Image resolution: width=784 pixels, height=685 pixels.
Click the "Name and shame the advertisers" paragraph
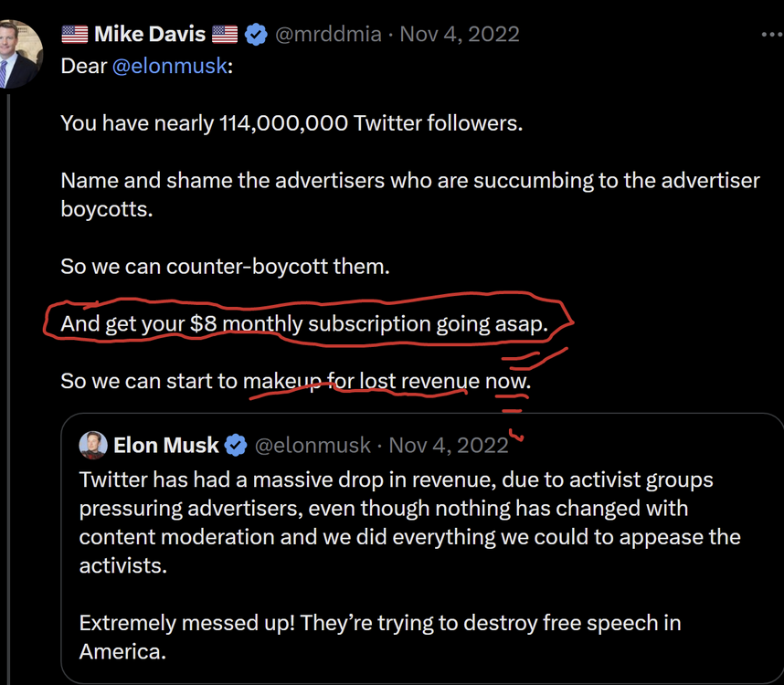coord(409,193)
